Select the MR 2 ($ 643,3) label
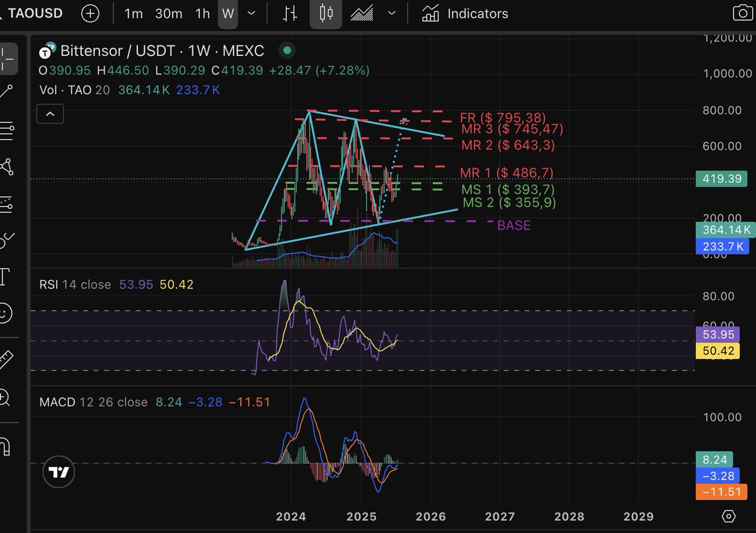 tap(507, 146)
